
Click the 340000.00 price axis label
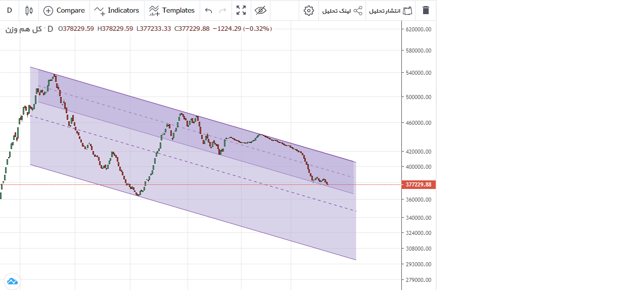point(419,218)
